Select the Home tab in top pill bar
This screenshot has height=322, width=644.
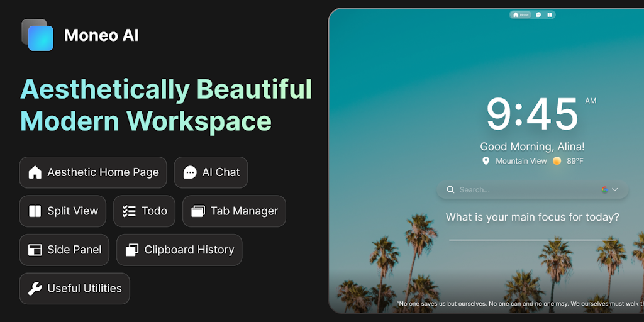point(521,15)
